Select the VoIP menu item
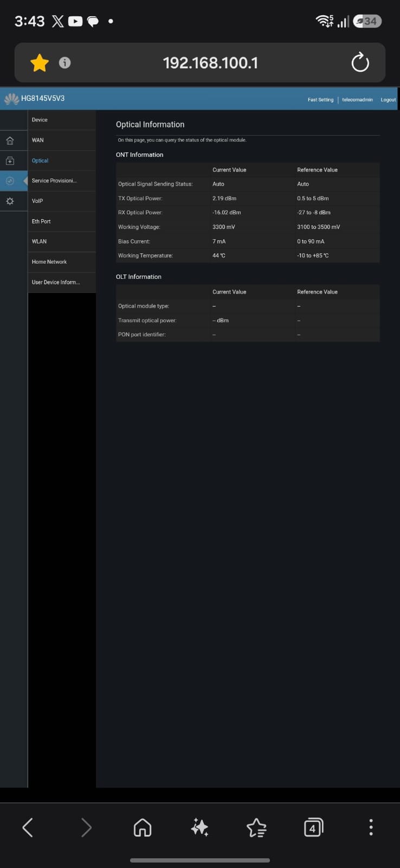This screenshot has height=868, width=400. tap(62, 201)
